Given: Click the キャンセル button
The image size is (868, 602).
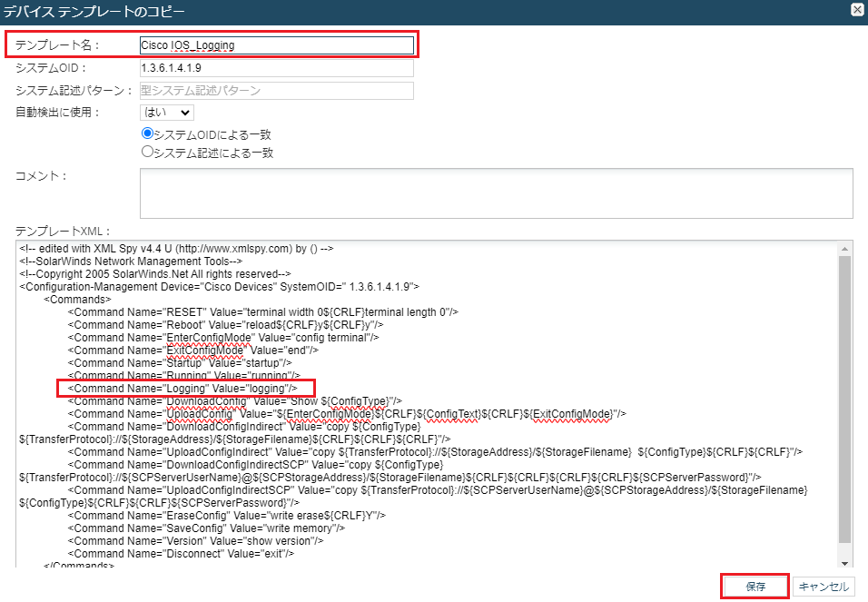Looking at the screenshot, I should point(824,587).
